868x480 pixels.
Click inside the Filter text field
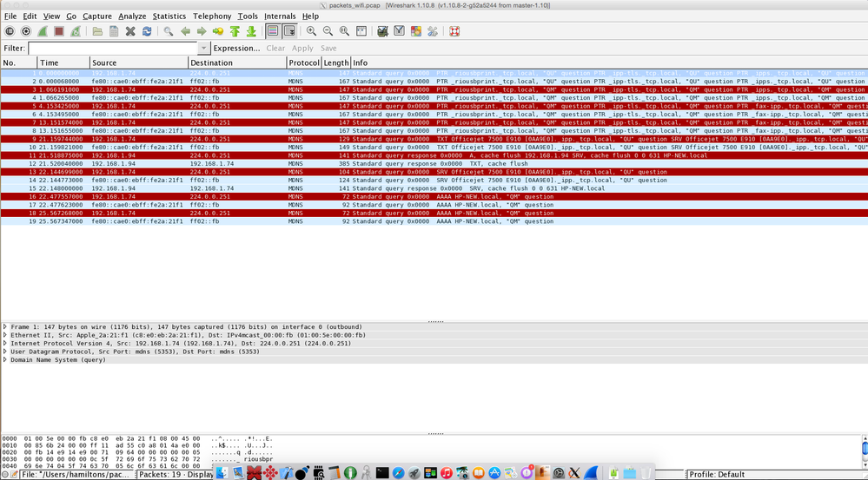pyautogui.click(x=113, y=49)
